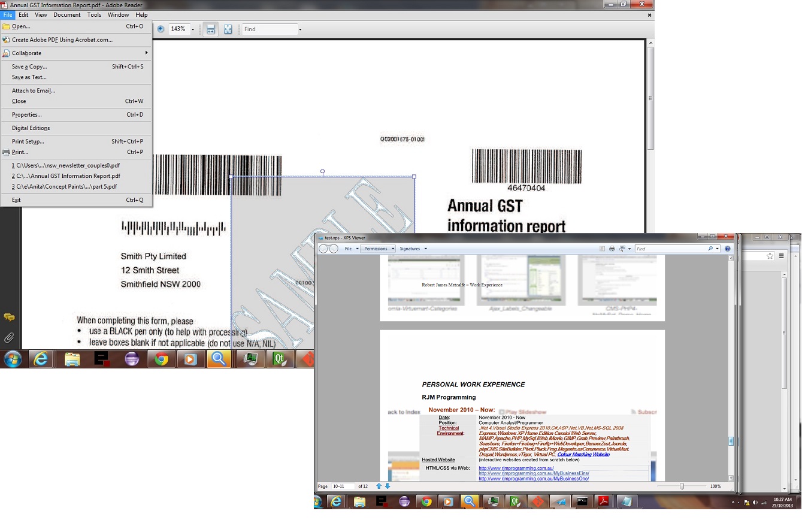Click Windows Start orb under Adobe Reader

[13, 359]
